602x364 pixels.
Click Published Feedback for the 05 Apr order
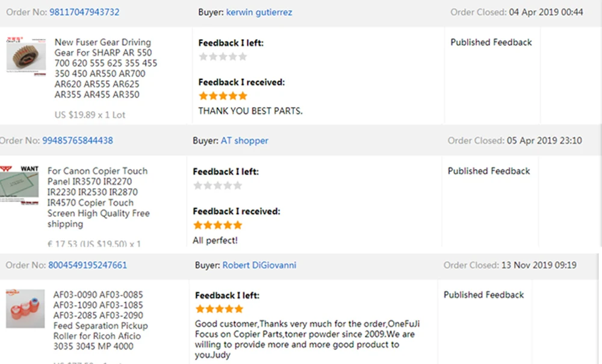[x=489, y=171]
